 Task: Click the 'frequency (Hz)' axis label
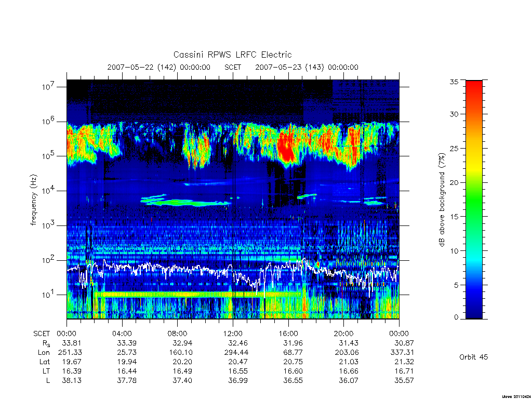pyautogui.click(x=33, y=200)
